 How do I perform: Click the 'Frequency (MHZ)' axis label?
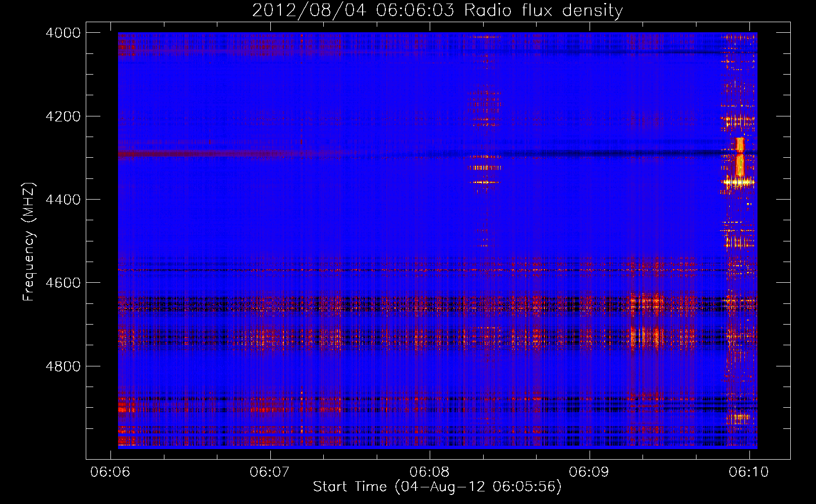coord(29,241)
